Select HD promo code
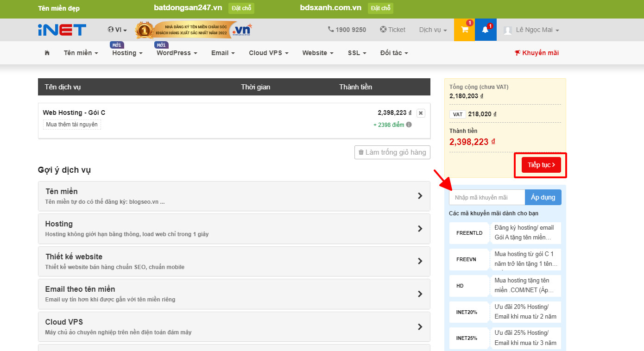Viewport: 644px width, 351px height. pyautogui.click(x=505, y=286)
